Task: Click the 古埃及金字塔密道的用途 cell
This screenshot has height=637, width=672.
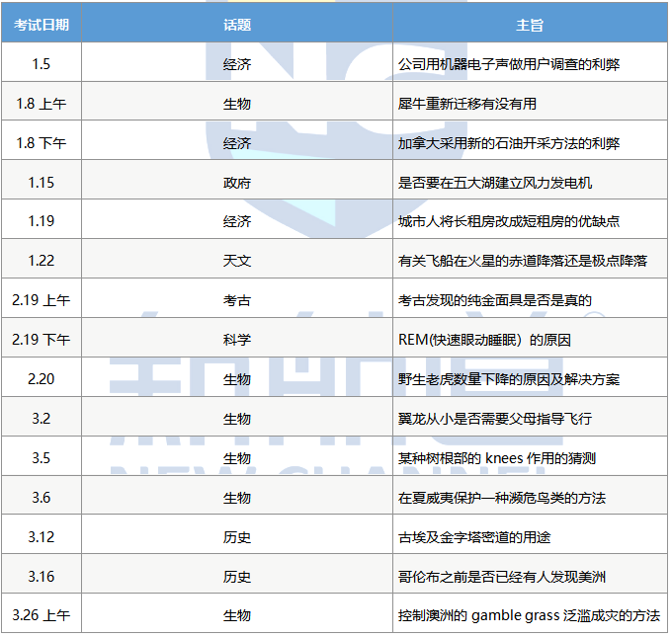Action: tap(473, 537)
